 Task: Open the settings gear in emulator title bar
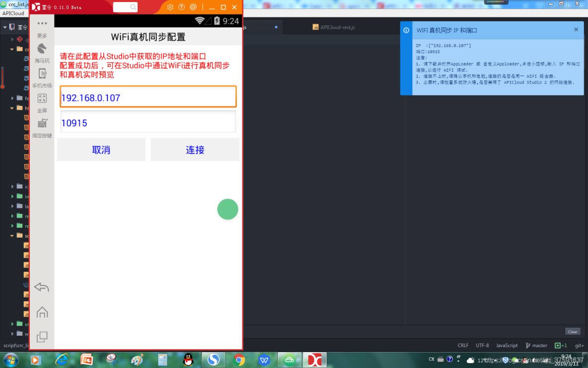(x=170, y=7)
